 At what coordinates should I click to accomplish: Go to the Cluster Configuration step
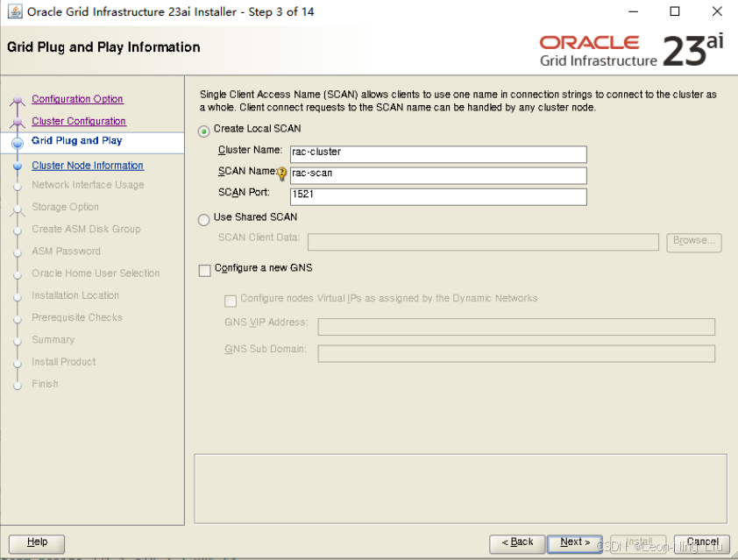coord(79,121)
